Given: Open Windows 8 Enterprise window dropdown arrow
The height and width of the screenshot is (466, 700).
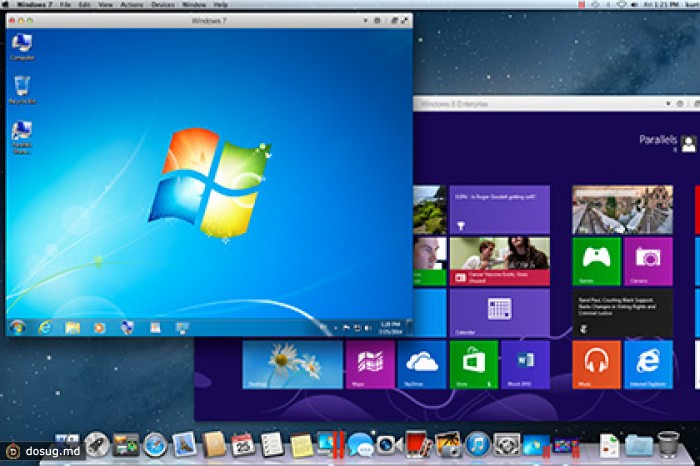Looking at the screenshot, I should click(668, 104).
